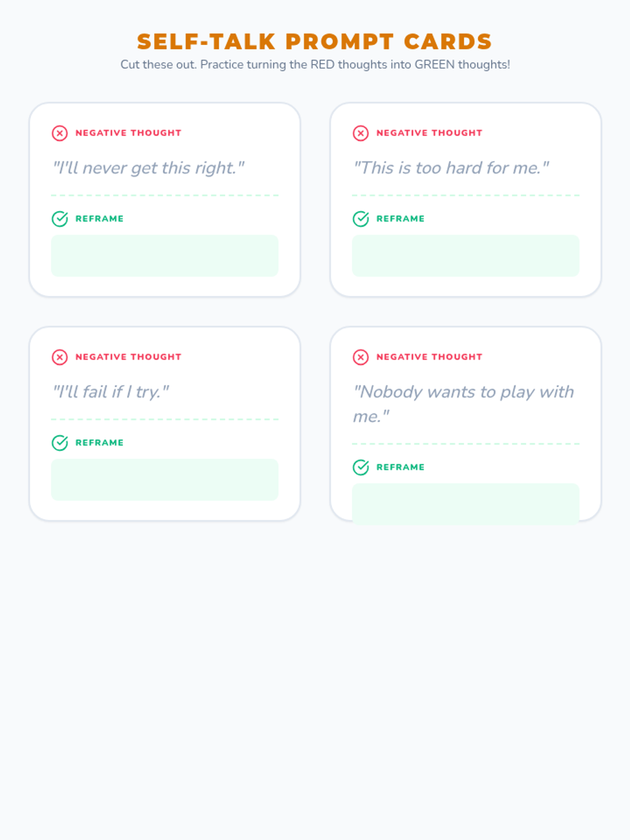This screenshot has width=630, height=840.
Task: Click the reframe box below 'I'll never get this right'
Action: [x=165, y=256]
